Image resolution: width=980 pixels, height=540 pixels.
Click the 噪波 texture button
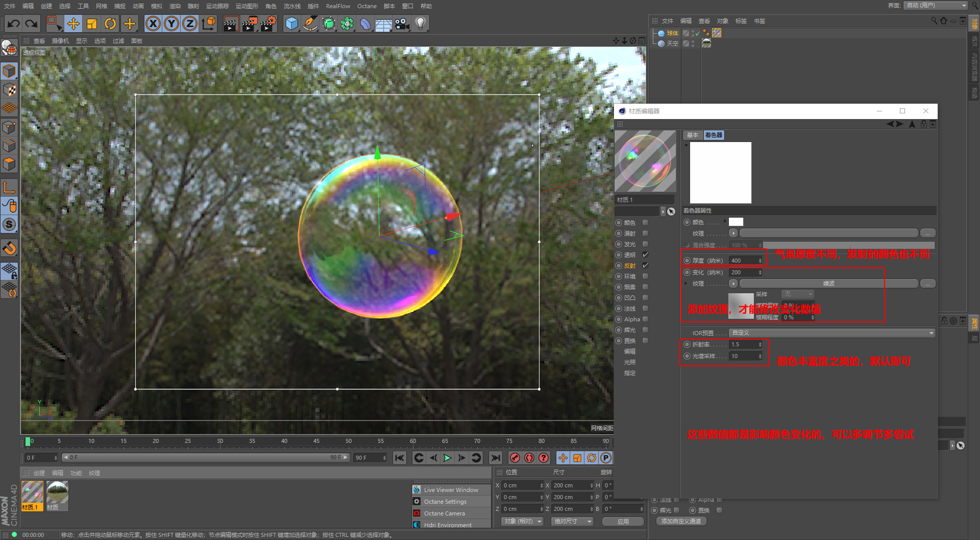(x=828, y=284)
